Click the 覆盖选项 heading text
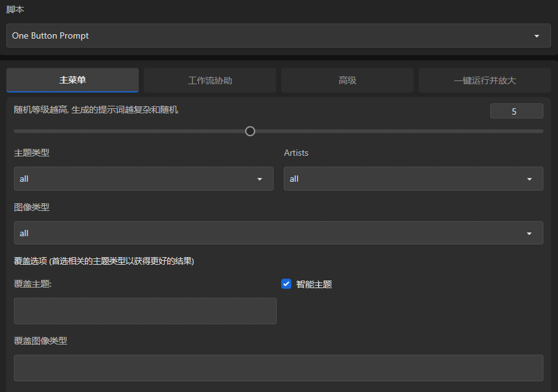 tap(104, 261)
